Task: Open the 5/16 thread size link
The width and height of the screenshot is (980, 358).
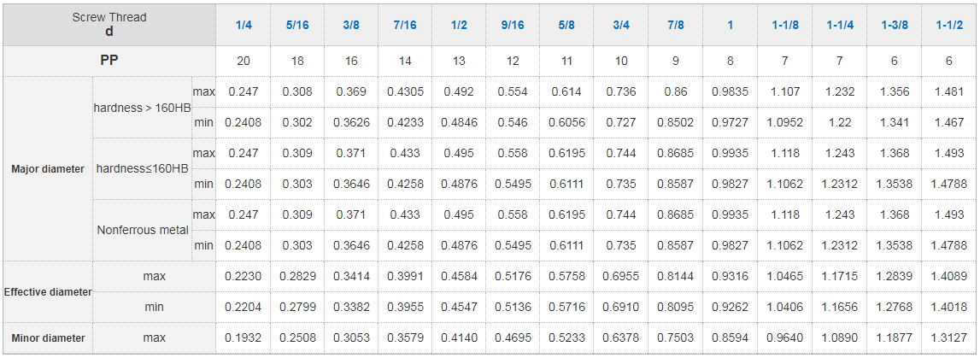Action: click(x=297, y=26)
